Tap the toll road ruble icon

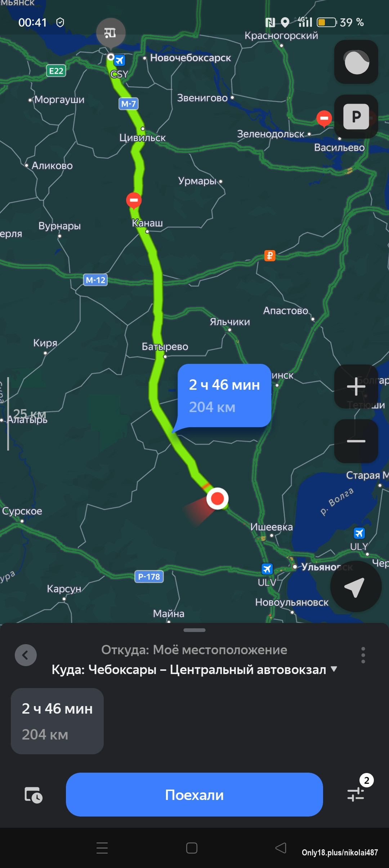click(x=270, y=256)
